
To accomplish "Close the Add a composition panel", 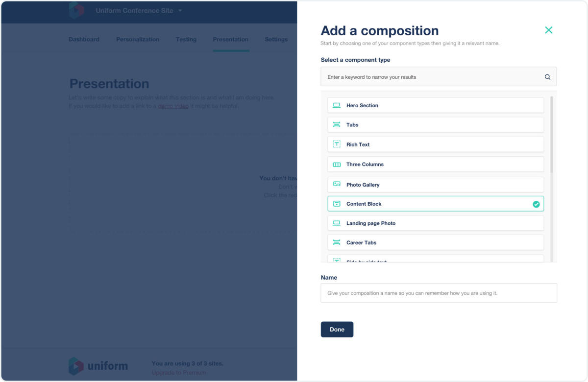I will pos(548,30).
